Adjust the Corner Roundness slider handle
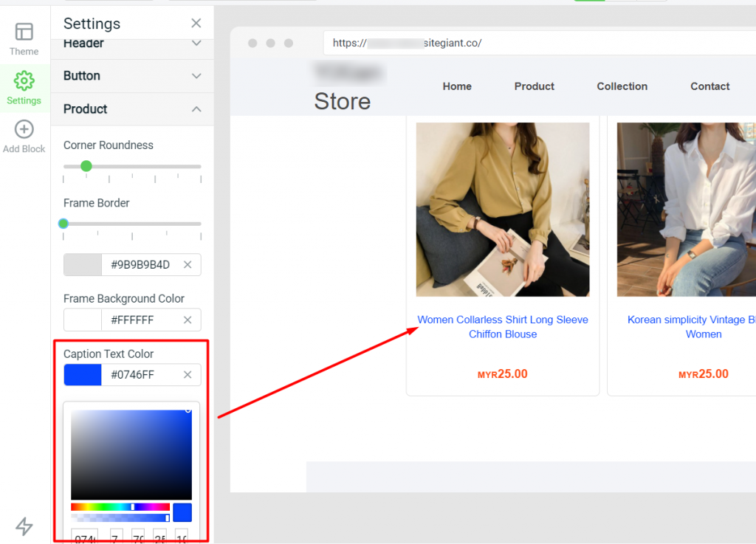The width and height of the screenshot is (756, 544). pyautogui.click(x=86, y=166)
